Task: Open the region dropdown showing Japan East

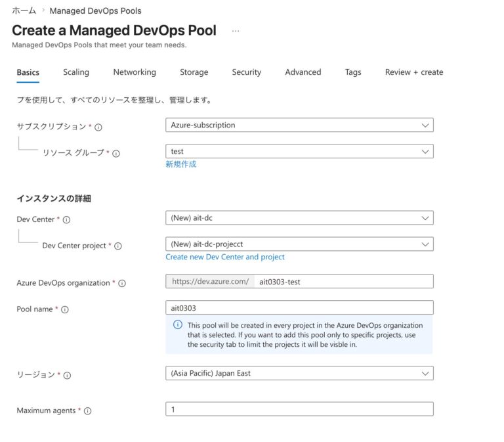Action: [x=299, y=373]
